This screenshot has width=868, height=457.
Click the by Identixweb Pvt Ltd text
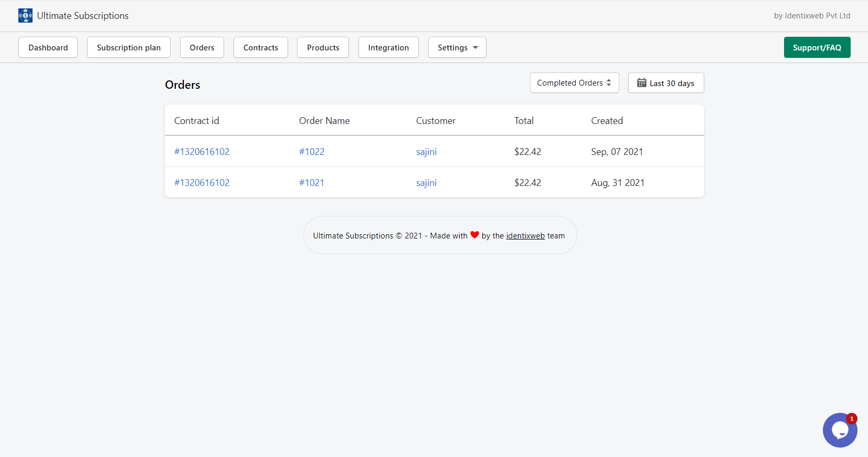coord(812,16)
